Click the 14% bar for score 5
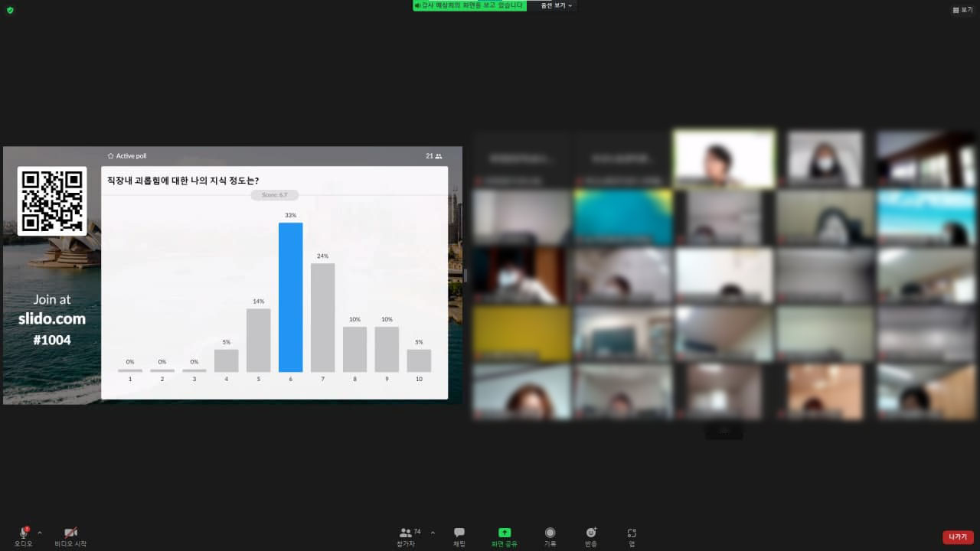 pyautogui.click(x=258, y=340)
